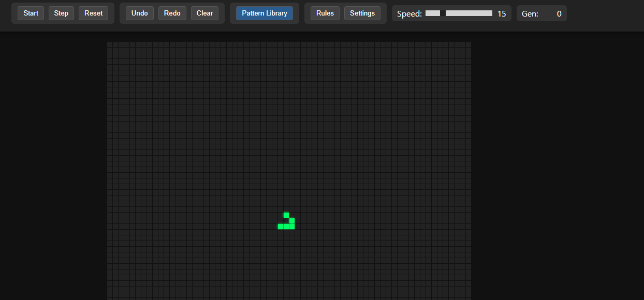Toggle the bottom-right green cell of glider
Viewport: 644px width, 300px height.
[292, 227]
